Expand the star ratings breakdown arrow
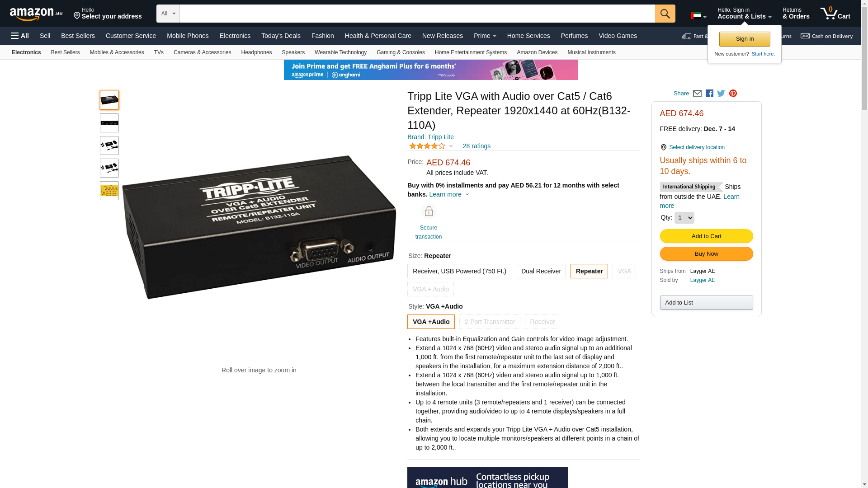The width and height of the screenshot is (868, 488). click(x=451, y=146)
